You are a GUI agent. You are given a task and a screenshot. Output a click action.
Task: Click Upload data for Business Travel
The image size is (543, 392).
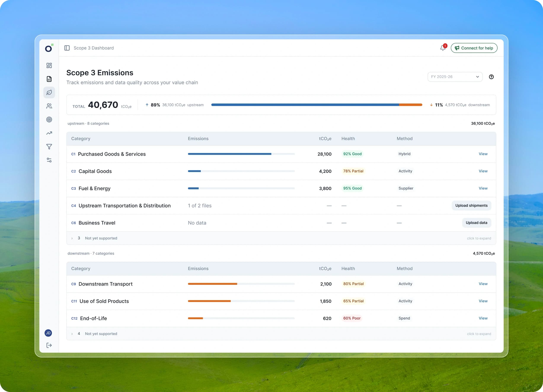(476, 223)
